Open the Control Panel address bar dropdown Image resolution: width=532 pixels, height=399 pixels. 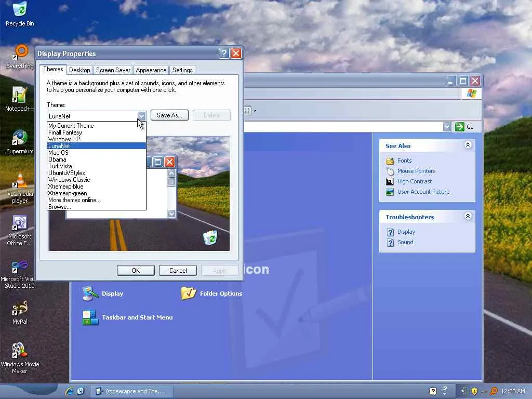coord(447,127)
